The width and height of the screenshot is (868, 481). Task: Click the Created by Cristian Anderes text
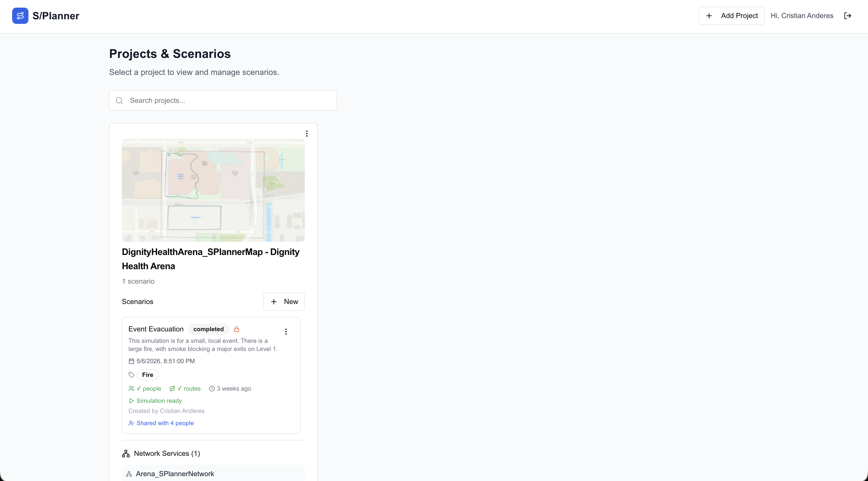tap(166, 411)
